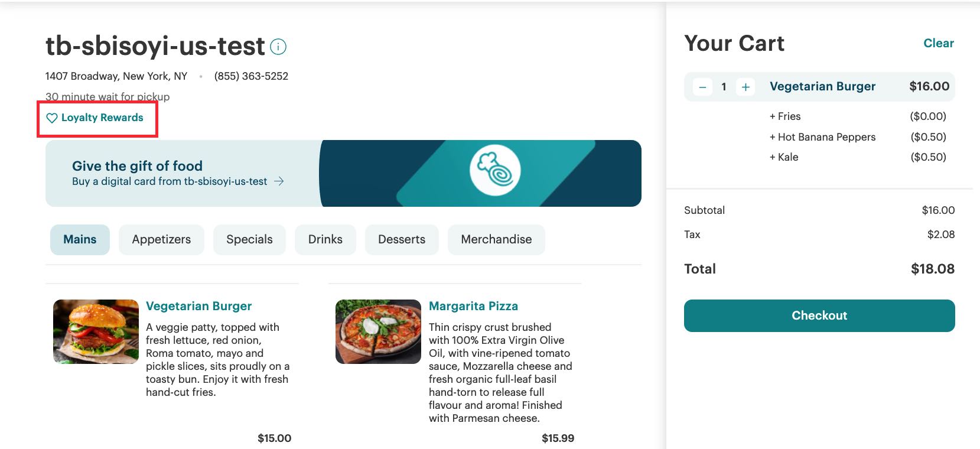This screenshot has width=980, height=449.
Task: Switch to the Appetizers tab
Action: 161,239
